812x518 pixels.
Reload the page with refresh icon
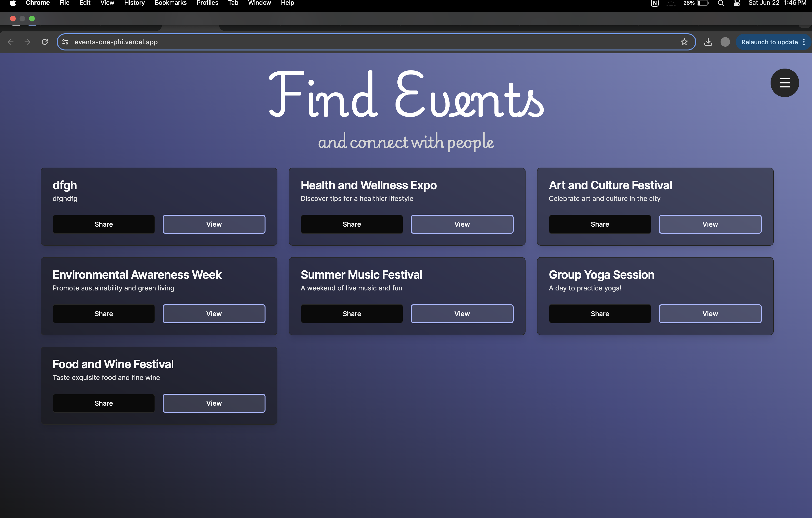(x=45, y=42)
